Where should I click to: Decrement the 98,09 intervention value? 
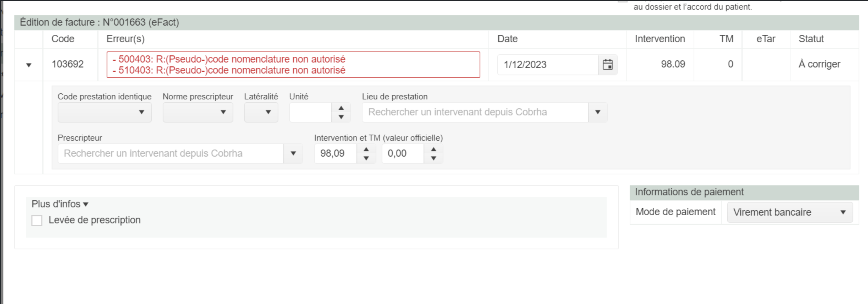(366, 158)
